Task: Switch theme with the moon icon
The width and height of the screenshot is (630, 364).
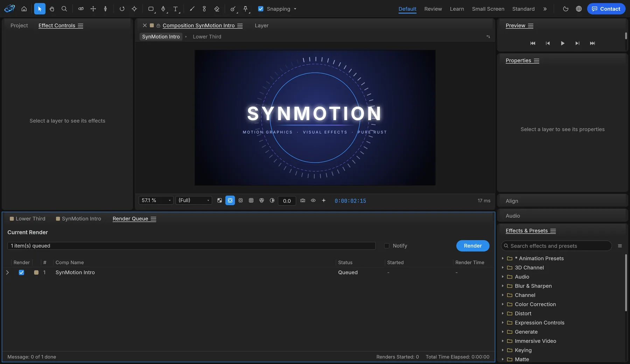Action: click(566, 9)
